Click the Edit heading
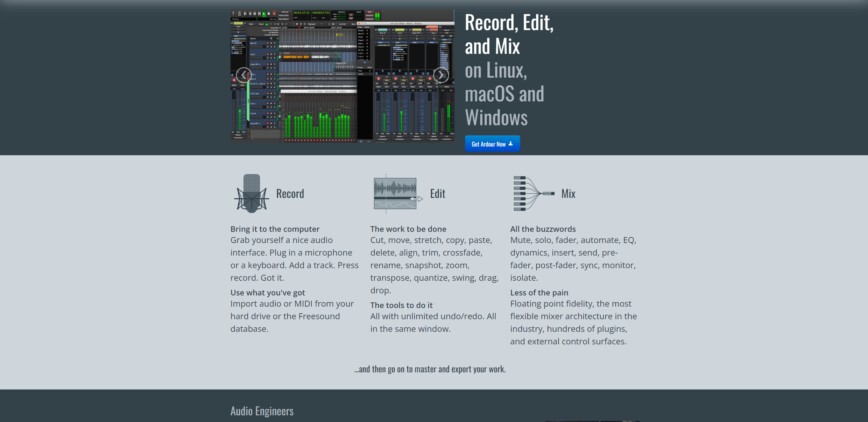The width and height of the screenshot is (868, 422). [x=438, y=194]
